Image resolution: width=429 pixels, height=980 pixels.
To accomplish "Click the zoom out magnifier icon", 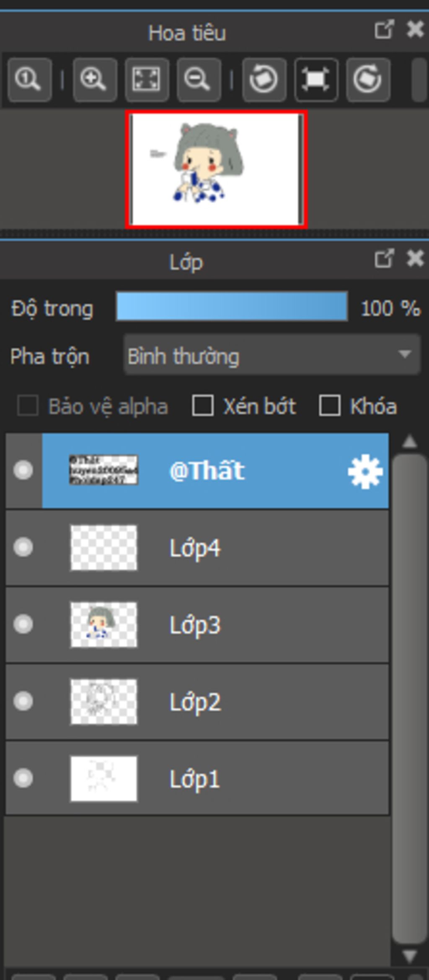I will [x=199, y=80].
